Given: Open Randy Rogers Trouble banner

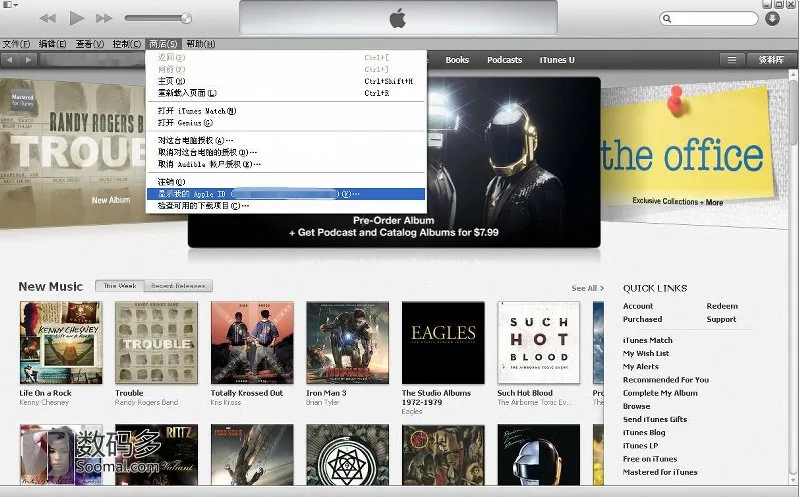Looking at the screenshot, I should [x=72, y=153].
